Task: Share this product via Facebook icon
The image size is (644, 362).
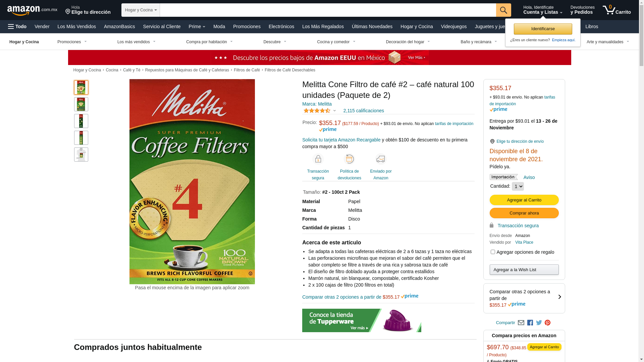Action: tap(530, 323)
